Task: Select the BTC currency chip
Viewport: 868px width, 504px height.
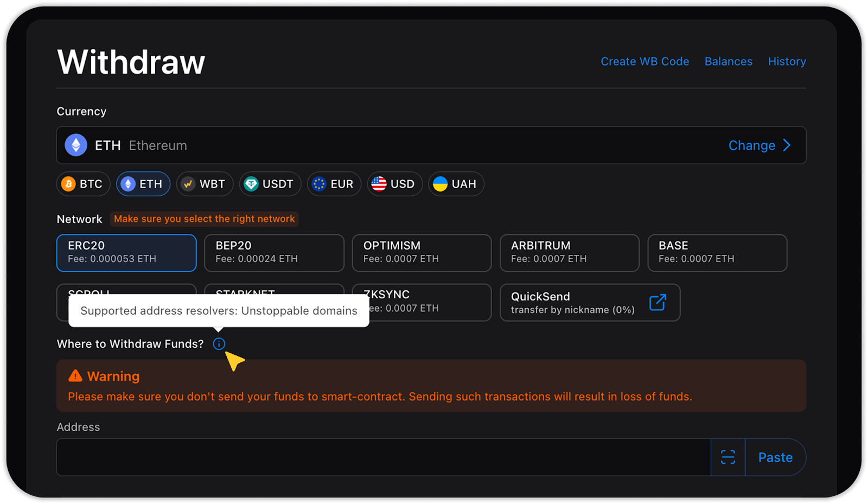Action: coord(83,184)
